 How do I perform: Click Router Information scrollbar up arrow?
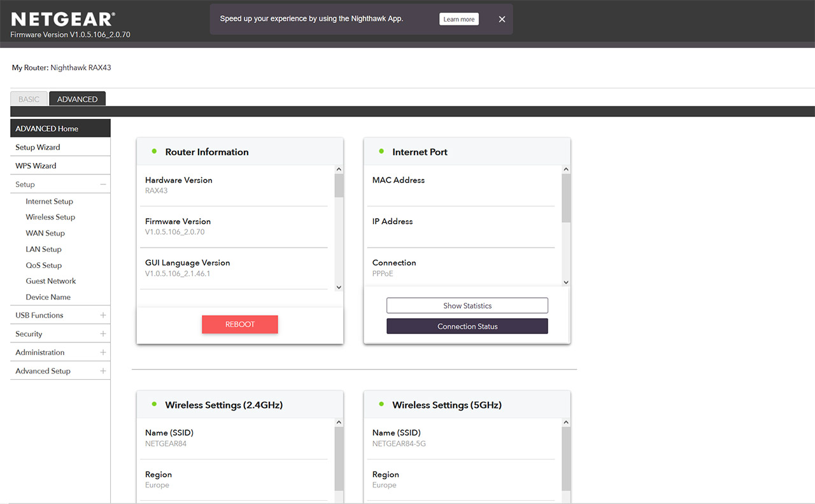(339, 169)
